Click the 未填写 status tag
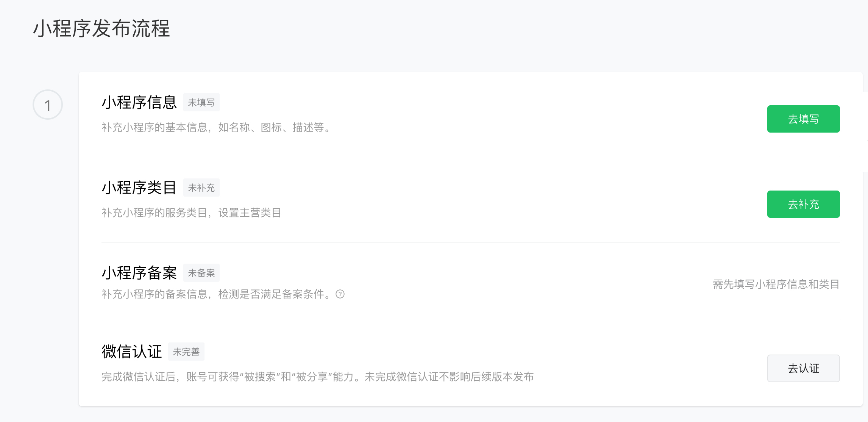Screen dimensions: 868x422 [201, 102]
